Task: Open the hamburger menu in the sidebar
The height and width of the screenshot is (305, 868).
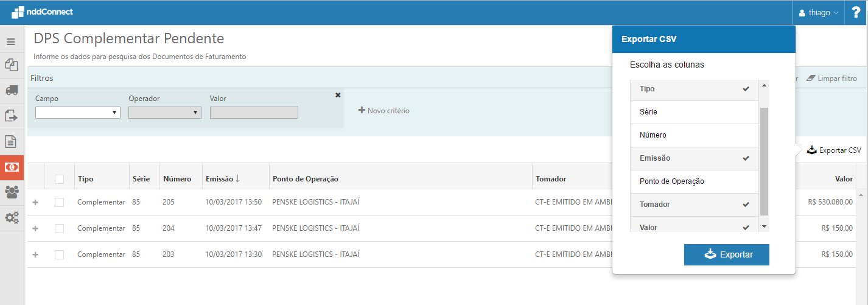Action: click(x=11, y=42)
